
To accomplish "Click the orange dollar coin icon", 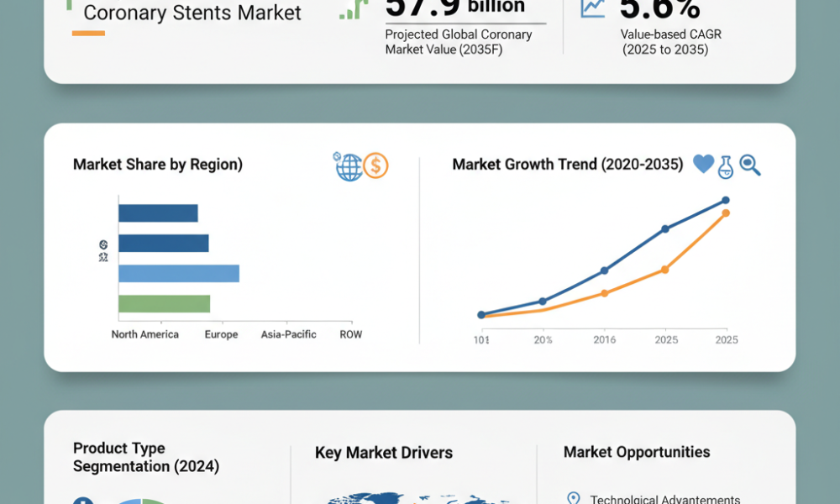I will point(375,165).
